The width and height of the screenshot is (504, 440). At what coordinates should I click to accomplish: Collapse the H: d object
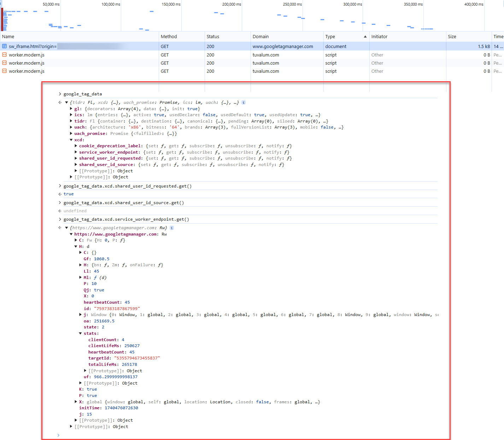pos(76,246)
